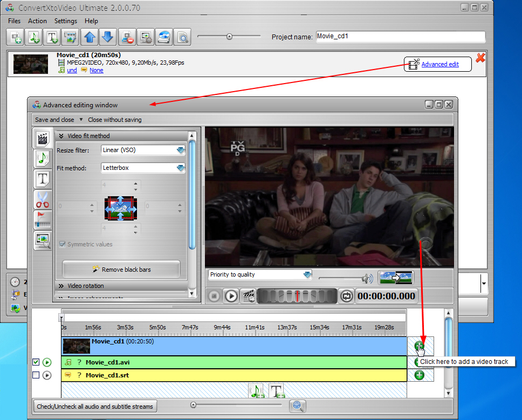
Task: Open the preview magnifier toolbar icon
Action: 182,37
